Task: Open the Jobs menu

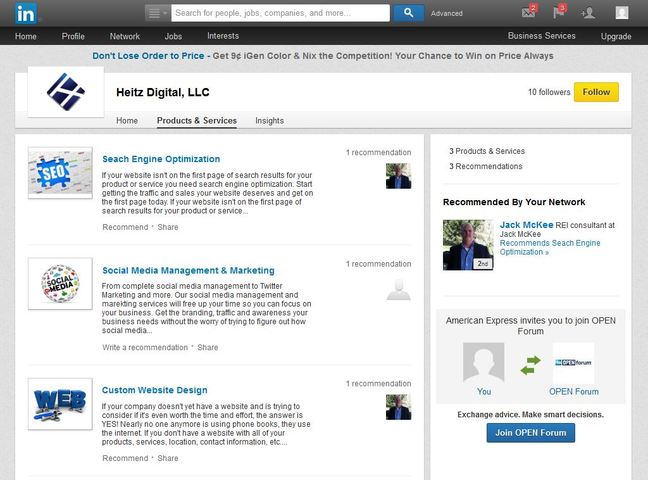Action: coord(173,36)
